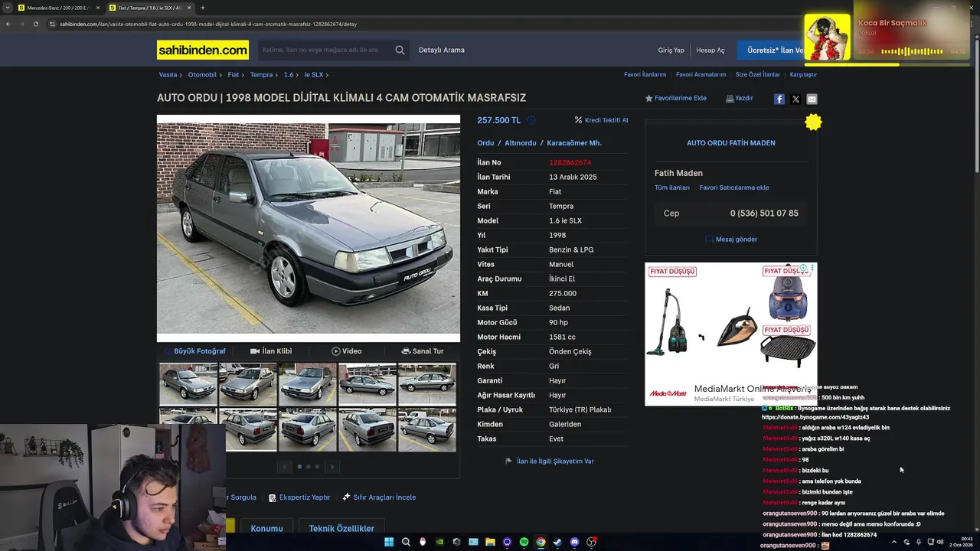The height and width of the screenshot is (551, 980).
Task: Click the Yazdır print link
Action: tap(740, 98)
